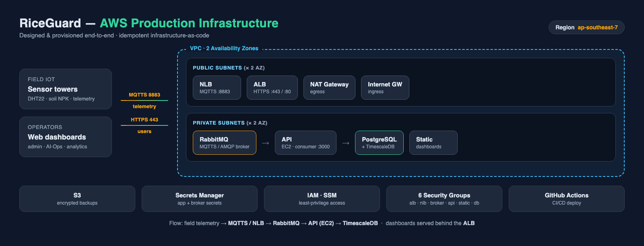Click the NLB MQTTS :8883 box
Viewport: 644px width, 246px height.
[217, 88]
